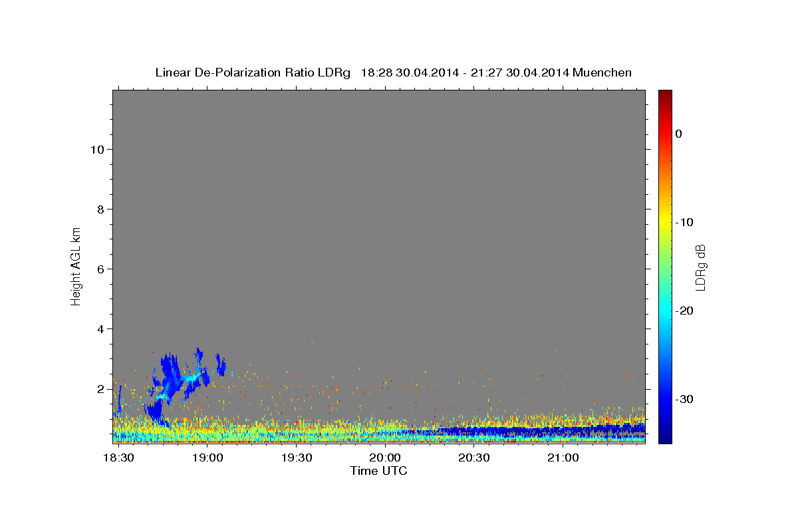Click the height tick label 4

[99, 329]
